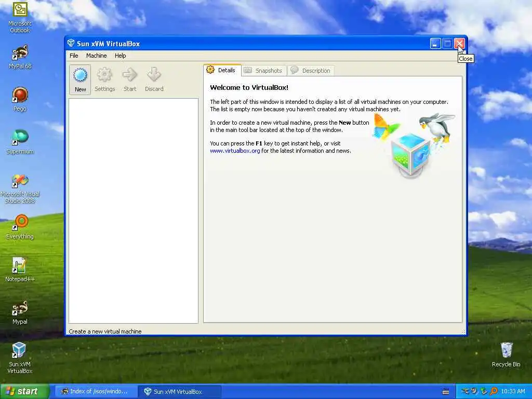Minimize the VirtualBox window
The width and height of the screenshot is (532, 399).
pos(435,44)
